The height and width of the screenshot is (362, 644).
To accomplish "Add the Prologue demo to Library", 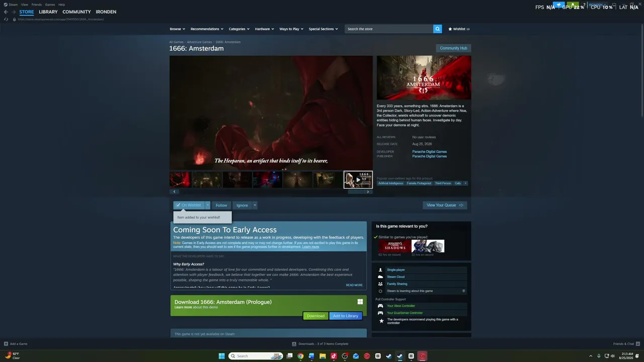I will coord(346,316).
